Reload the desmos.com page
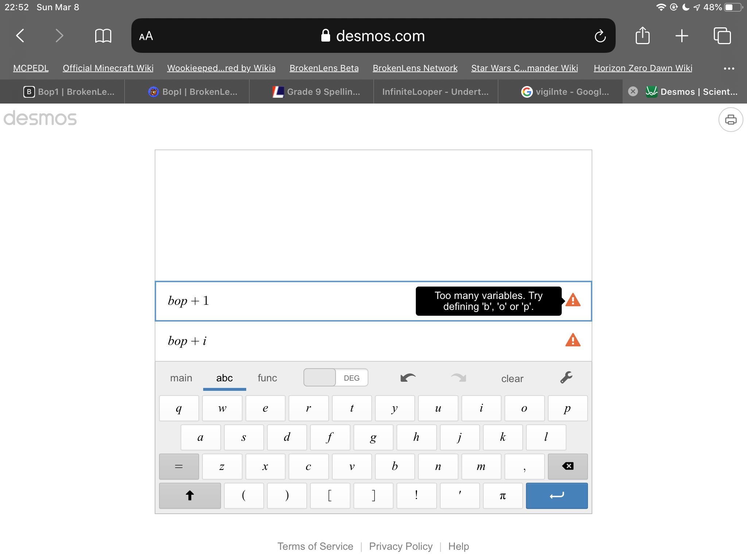This screenshot has width=747, height=560. pos(600,36)
